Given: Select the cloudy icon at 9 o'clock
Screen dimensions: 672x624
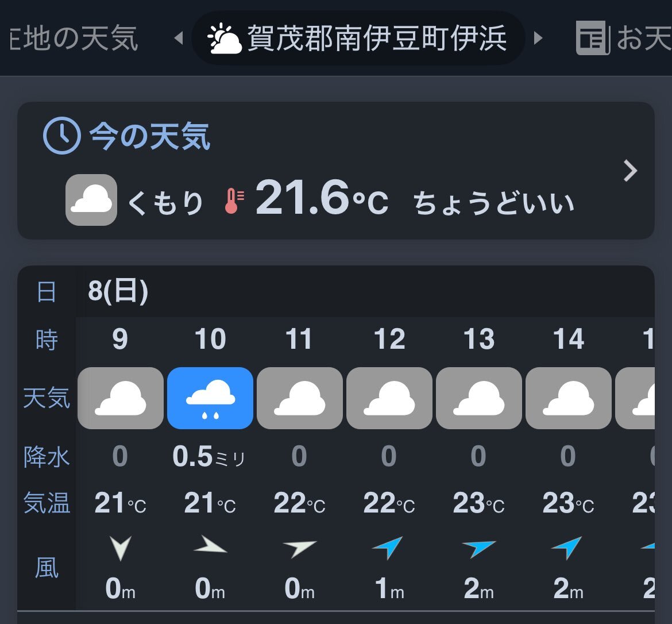Looking at the screenshot, I should (x=121, y=398).
